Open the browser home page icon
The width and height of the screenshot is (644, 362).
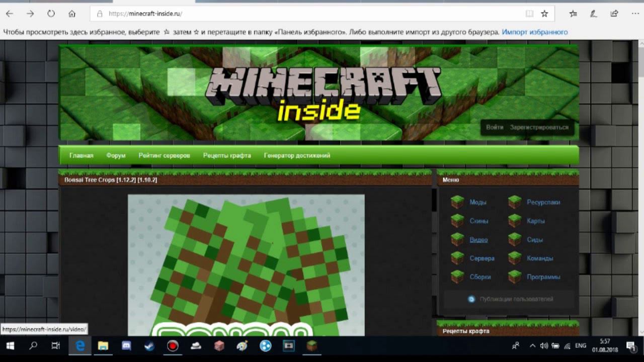[x=72, y=14]
